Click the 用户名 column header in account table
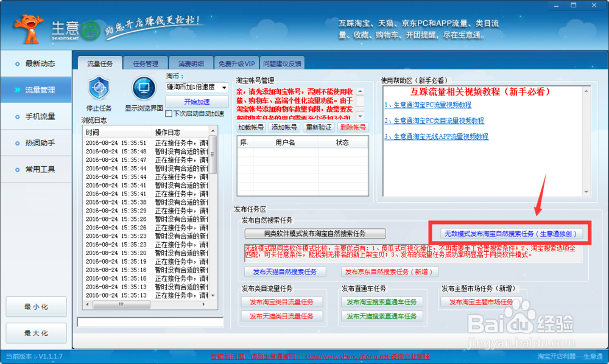The height and width of the screenshot is (364, 609). click(286, 142)
